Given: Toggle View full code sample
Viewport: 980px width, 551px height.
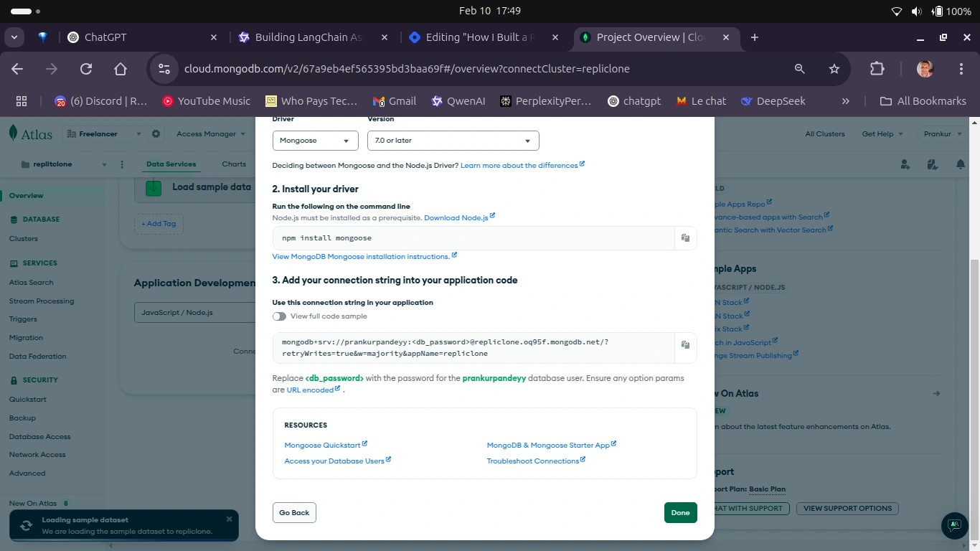Looking at the screenshot, I should click(x=278, y=316).
